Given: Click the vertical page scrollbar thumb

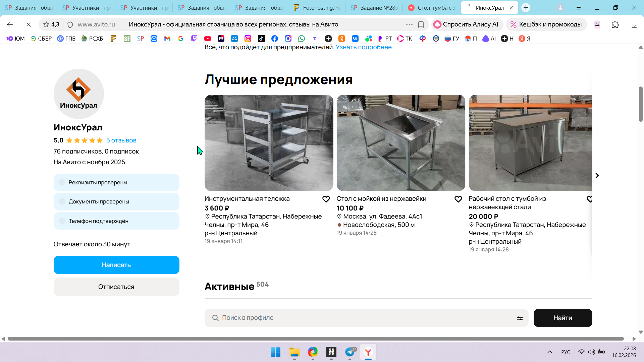Looking at the screenshot, I should point(641,104).
